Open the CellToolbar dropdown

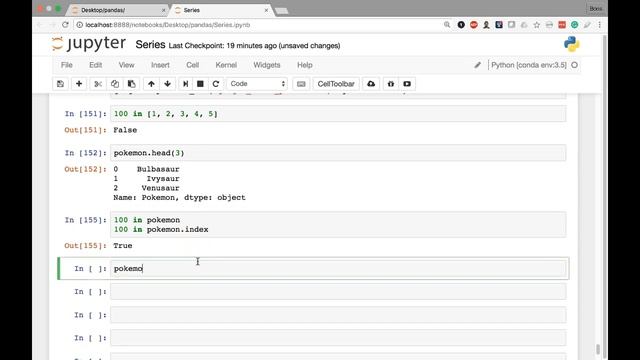[x=336, y=84]
